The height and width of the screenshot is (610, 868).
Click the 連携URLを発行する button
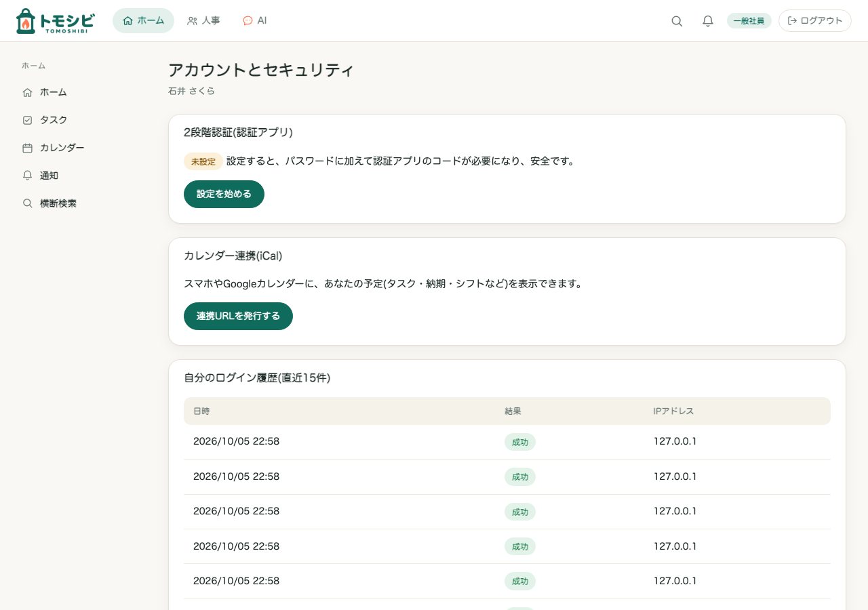tap(238, 316)
